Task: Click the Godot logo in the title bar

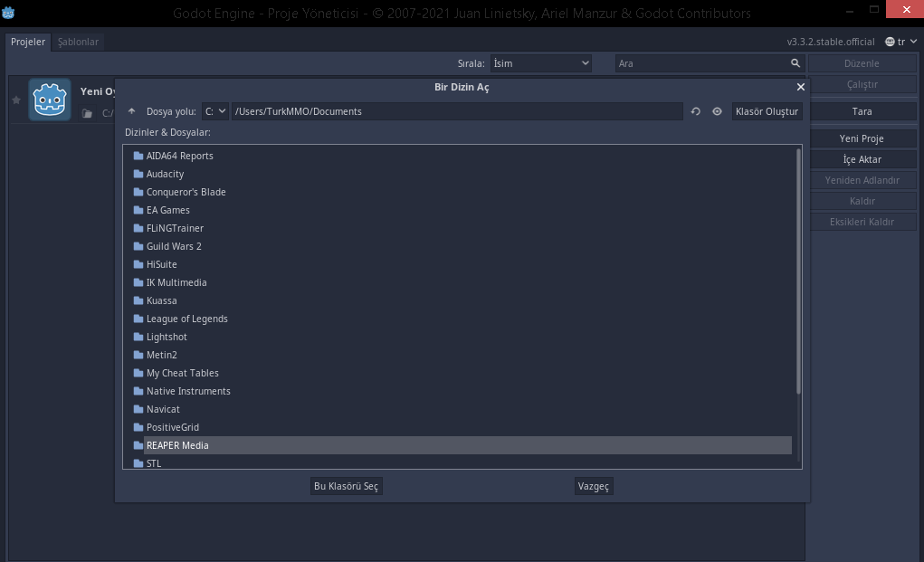Action: 8,13
